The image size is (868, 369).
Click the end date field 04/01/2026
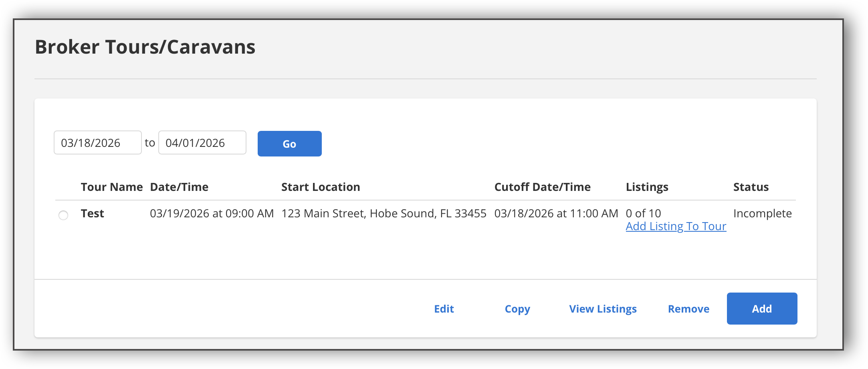(202, 142)
